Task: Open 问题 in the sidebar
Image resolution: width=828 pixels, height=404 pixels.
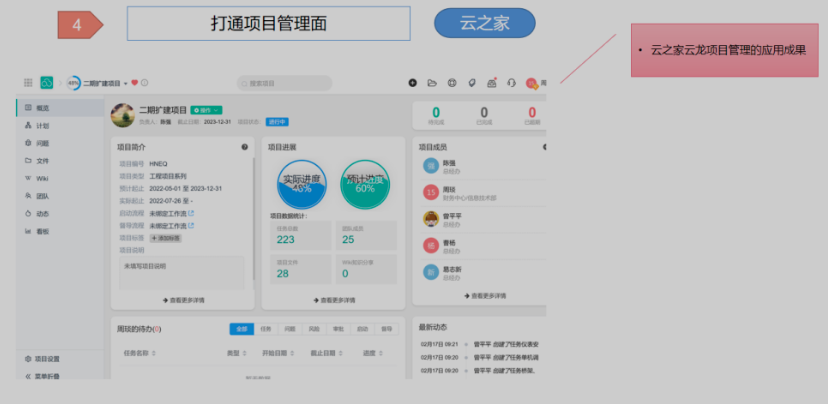Action: tap(60, 143)
